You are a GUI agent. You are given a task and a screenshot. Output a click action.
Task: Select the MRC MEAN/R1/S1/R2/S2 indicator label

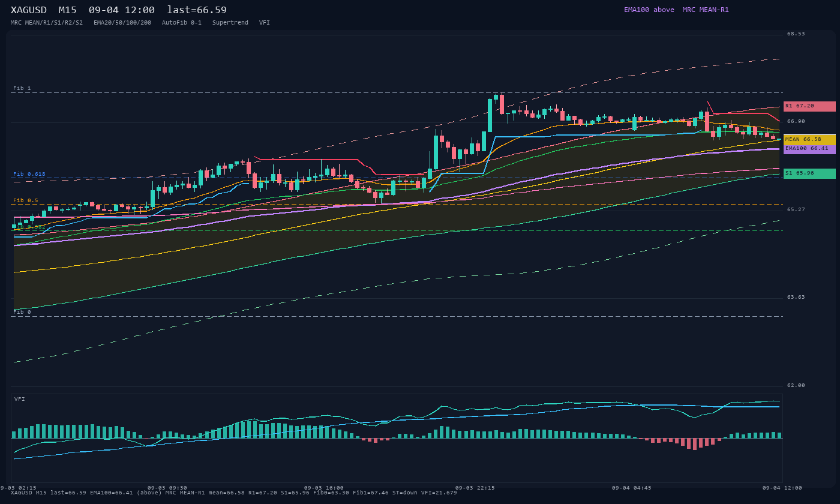coord(47,23)
